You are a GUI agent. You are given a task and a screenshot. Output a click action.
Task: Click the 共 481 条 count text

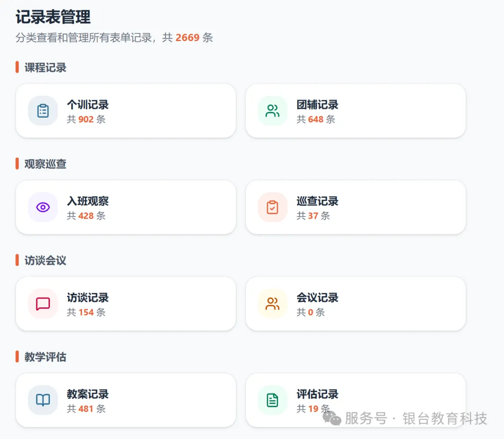(86, 409)
